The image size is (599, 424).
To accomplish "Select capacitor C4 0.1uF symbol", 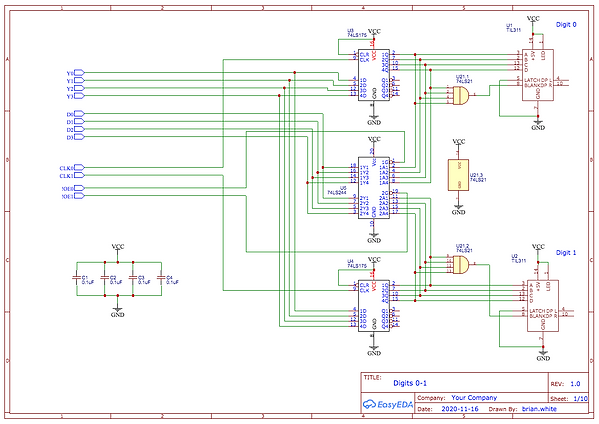I will tap(161, 279).
